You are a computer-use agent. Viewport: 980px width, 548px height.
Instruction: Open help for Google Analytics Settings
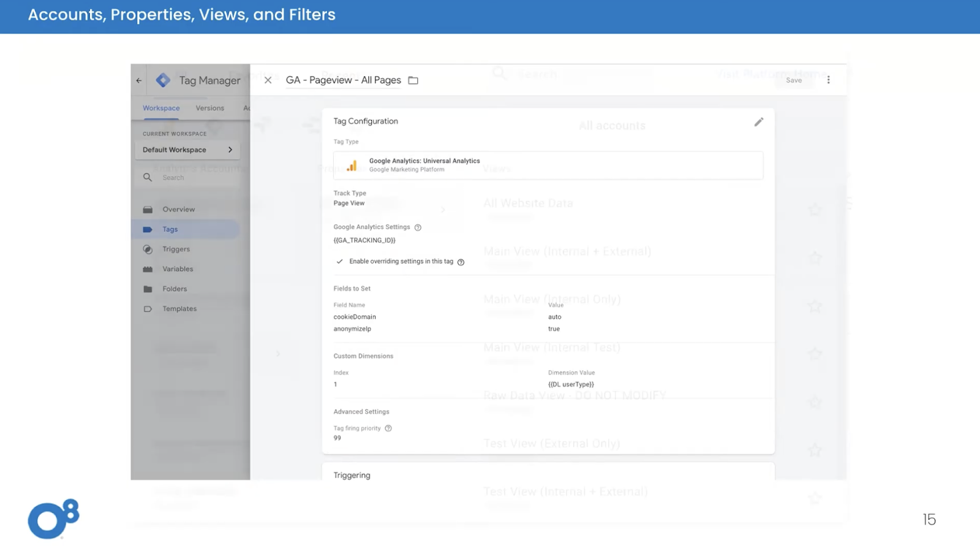coord(418,227)
